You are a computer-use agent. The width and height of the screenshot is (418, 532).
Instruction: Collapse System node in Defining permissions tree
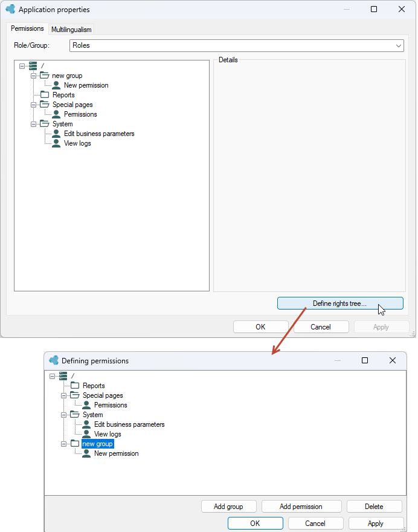point(64,415)
